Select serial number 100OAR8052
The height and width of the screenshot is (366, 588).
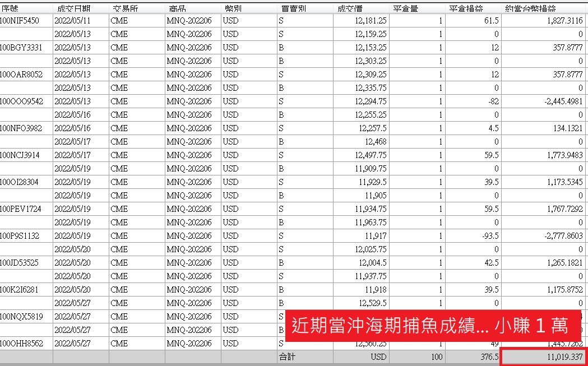(21, 75)
